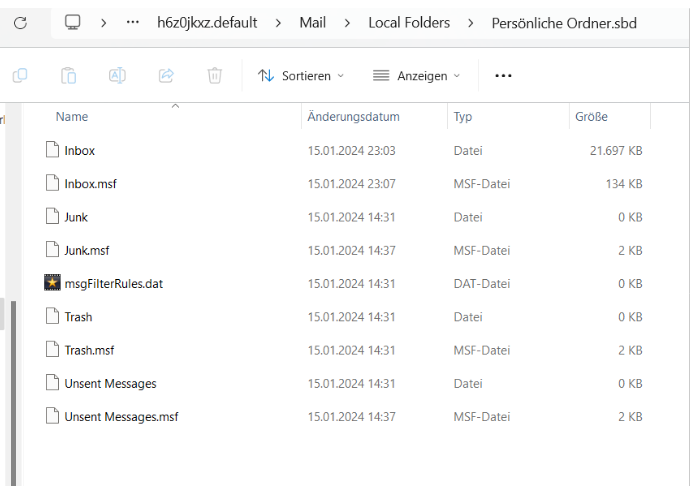Select msgFilterRules.dat file
The image size is (692, 486).
pos(113,284)
